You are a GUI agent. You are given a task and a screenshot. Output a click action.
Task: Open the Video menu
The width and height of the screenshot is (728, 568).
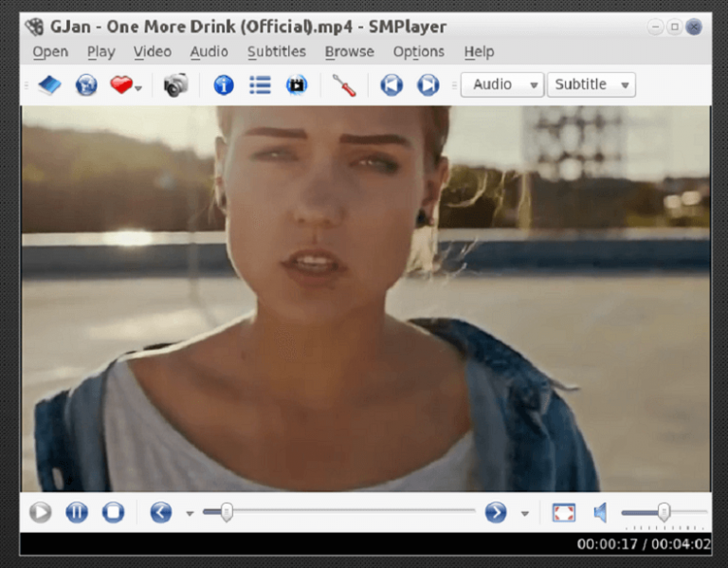point(152,52)
